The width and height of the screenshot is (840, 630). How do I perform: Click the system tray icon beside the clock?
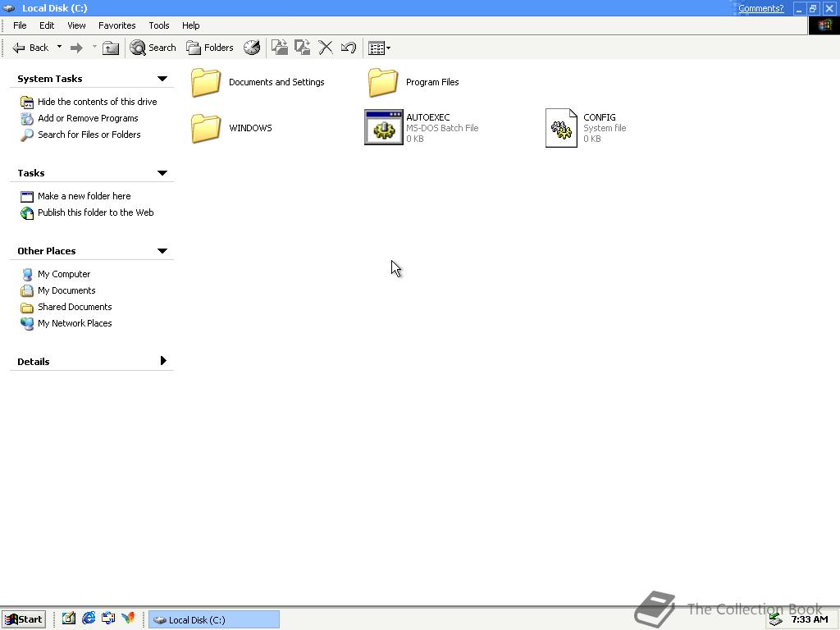click(775, 619)
